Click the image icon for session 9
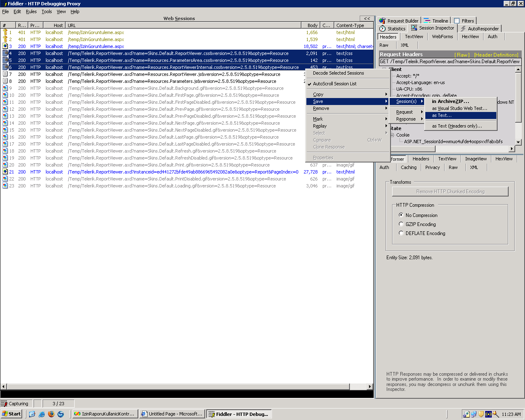This screenshot has width=525, height=420. point(5,88)
